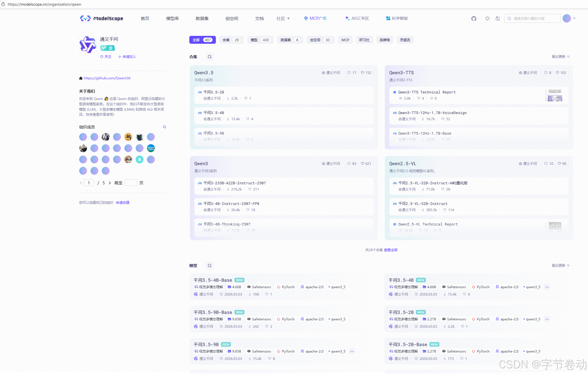Click 查看全部 collections link
Viewport: 588px width, 374px height.
click(x=390, y=250)
